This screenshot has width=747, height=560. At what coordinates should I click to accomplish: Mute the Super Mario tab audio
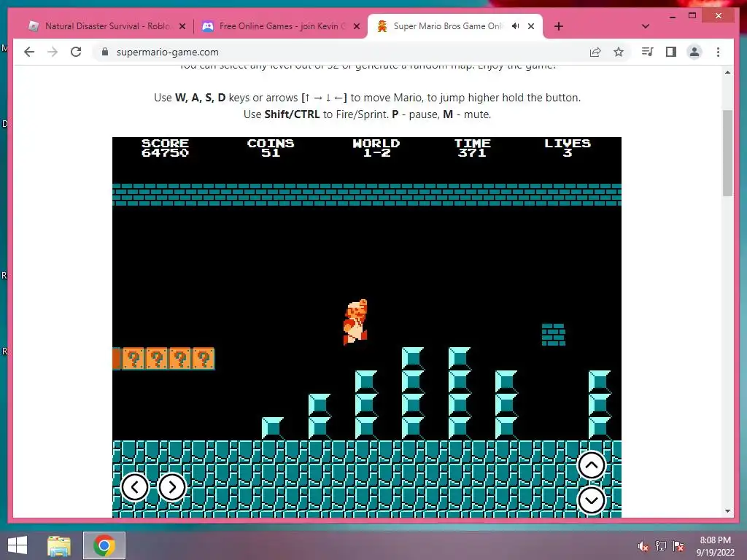[x=515, y=26]
